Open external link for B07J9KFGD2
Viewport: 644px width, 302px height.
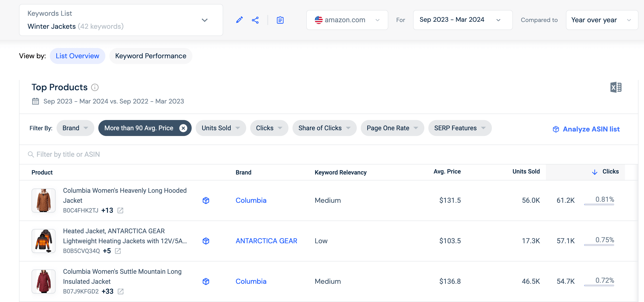(x=121, y=291)
